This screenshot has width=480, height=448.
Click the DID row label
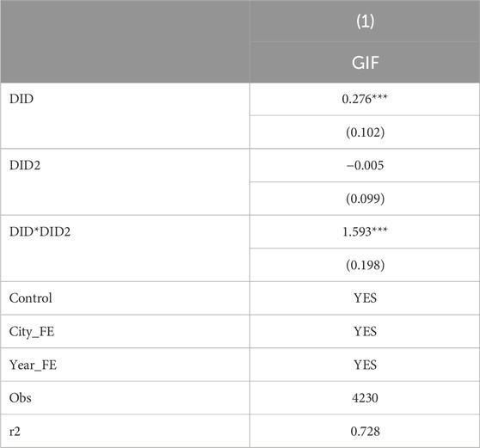[22, 99]
